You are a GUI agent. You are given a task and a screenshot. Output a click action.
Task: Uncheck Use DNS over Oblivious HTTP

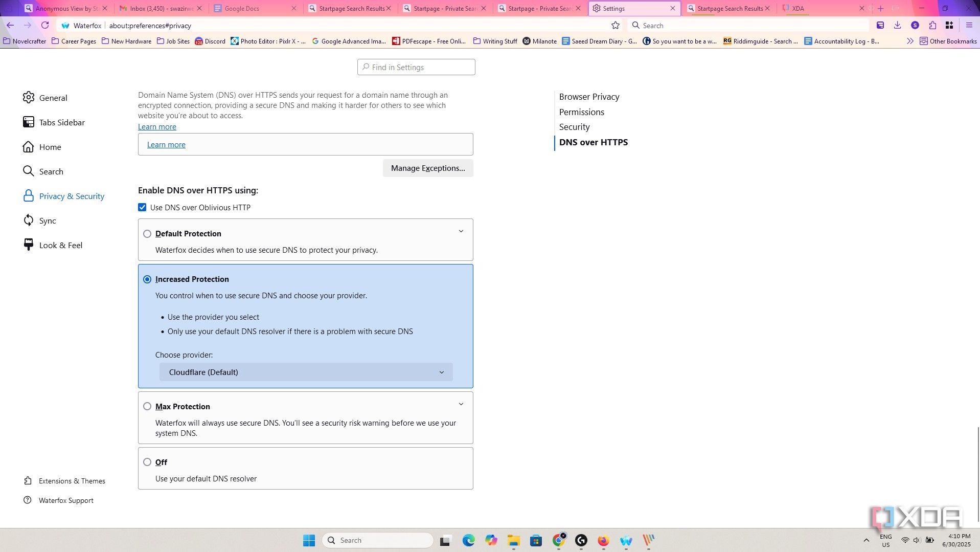pyautogui.click(x=142, y=207)
